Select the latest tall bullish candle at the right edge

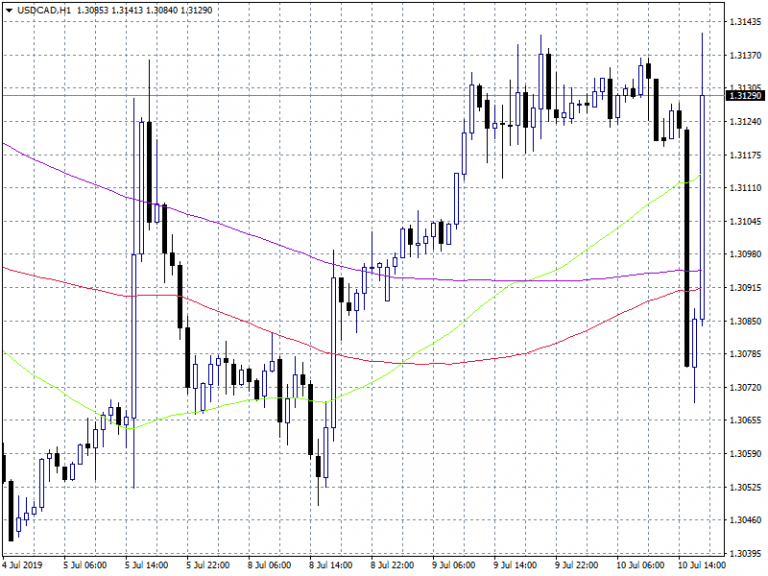(703, 200)
